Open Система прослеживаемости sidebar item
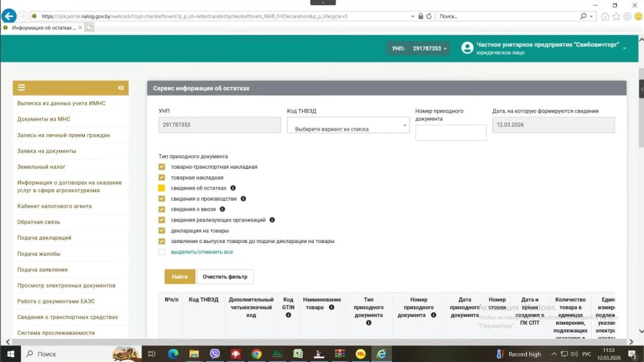The image size is (644, 362). click(x=56, y=333)
